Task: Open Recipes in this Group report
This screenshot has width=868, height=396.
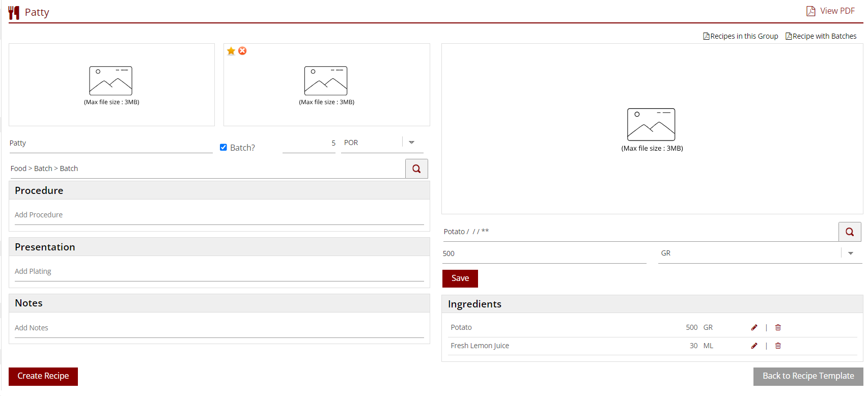Action: tap(741, 36)
